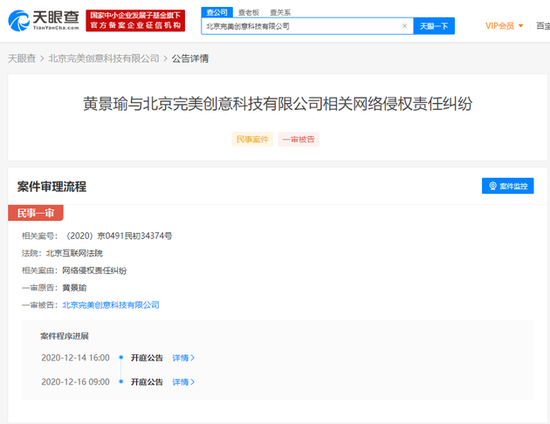550x424 pixels.
Task: Open 北京完美创意科技有限公司 breadcrumb link
Action: (x=104, y=58)
